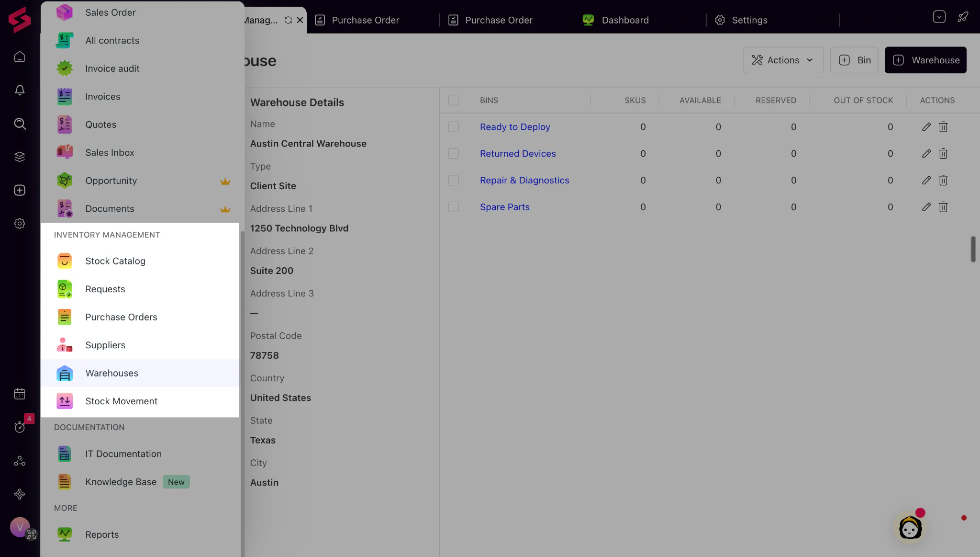Image resolution: width=980 pixels, height=557 pixels.
Task: Open the stacked layers sidebar icon
Action: coord(20,157)
